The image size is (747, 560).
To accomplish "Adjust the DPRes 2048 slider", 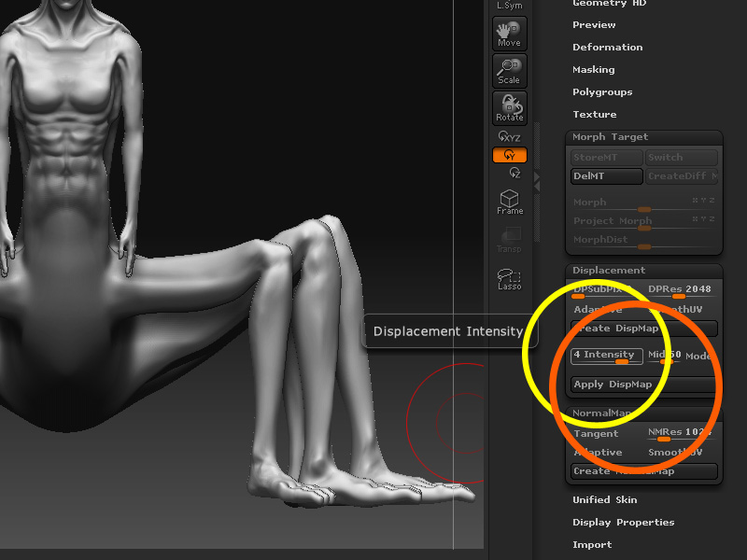I will (x=682, y=290).
